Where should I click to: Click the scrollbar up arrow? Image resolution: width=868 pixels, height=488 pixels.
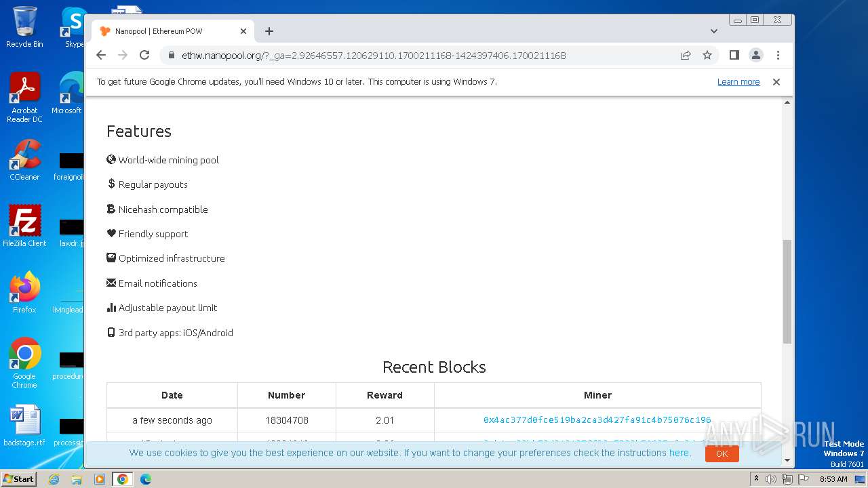point(787,102)
